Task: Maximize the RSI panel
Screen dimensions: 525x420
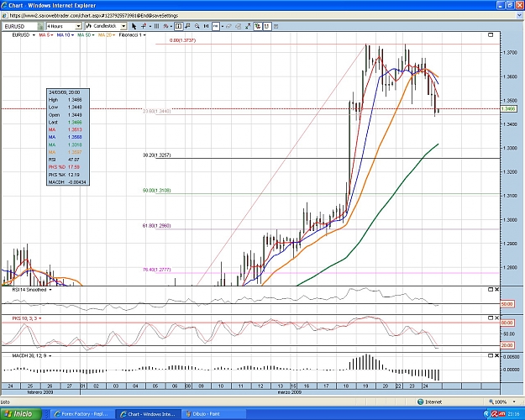Action: pyautogui.click(x=491, y=289)
